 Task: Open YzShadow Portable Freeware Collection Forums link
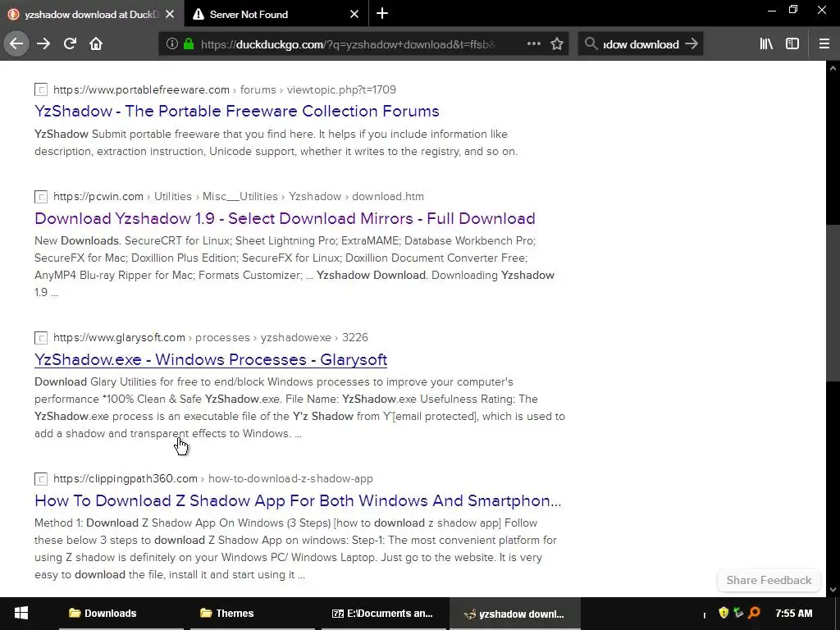(x=237, y=111)
